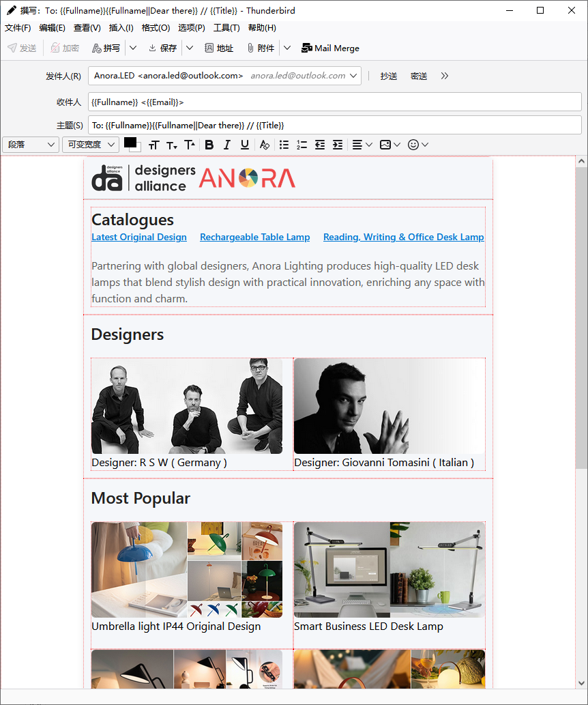Toggle underline formatting
The height and width of the screenshot is (705, 588).
click(245, 145)
